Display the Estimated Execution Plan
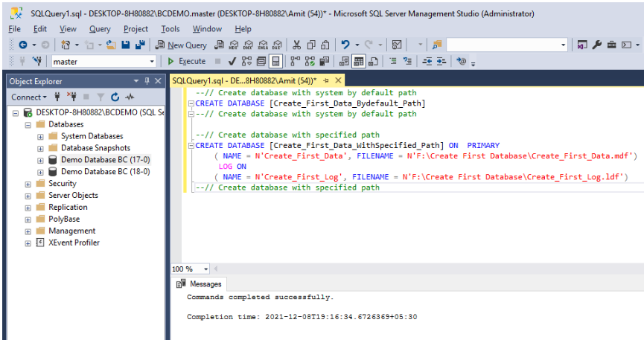Image resolution: width=644 pixels, height=340 pixels. 247,61
